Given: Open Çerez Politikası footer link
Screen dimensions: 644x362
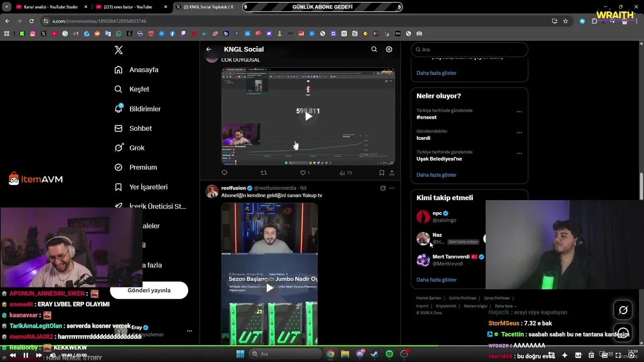Looking at the screenshot, I should pyautogui.click(x=497, y=298).
